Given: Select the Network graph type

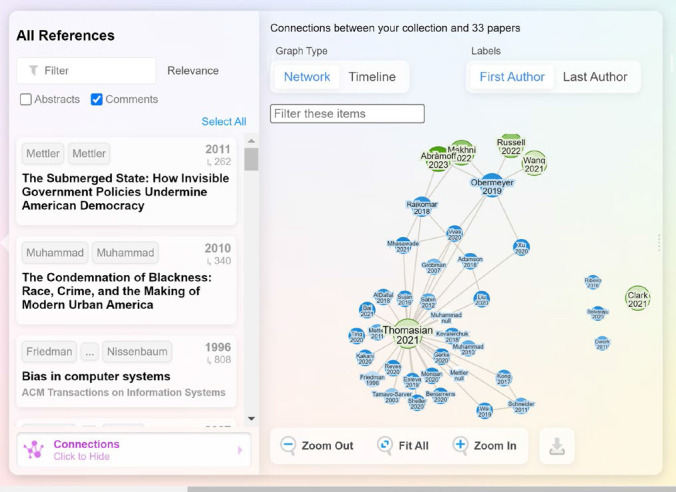Looking at the screenshot, I should pyautogui.click(x=307, y=77).
